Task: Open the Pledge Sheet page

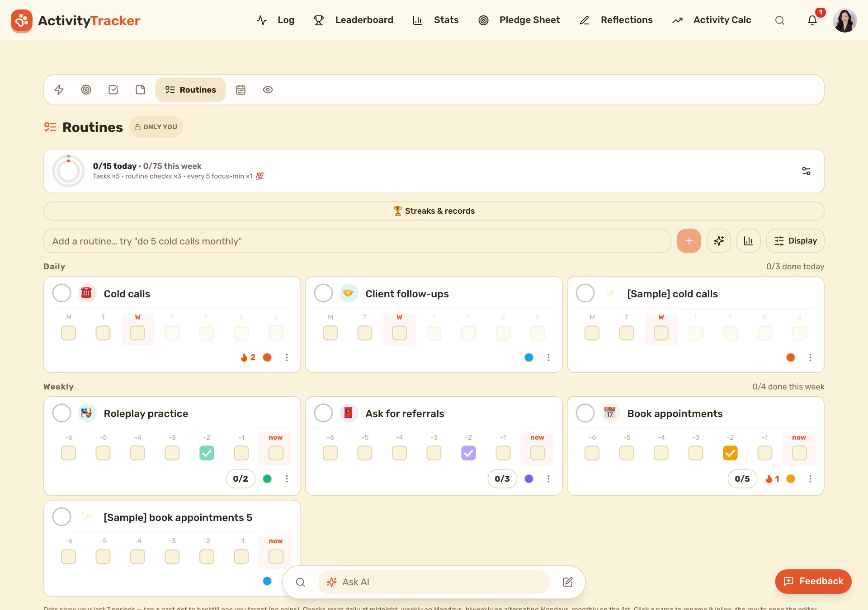Action: coord(519,20)
